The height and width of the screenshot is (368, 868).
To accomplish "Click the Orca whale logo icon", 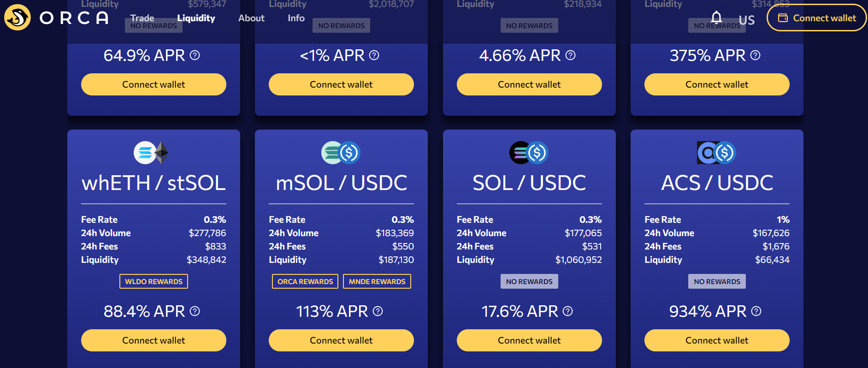I will click(18, 18).
